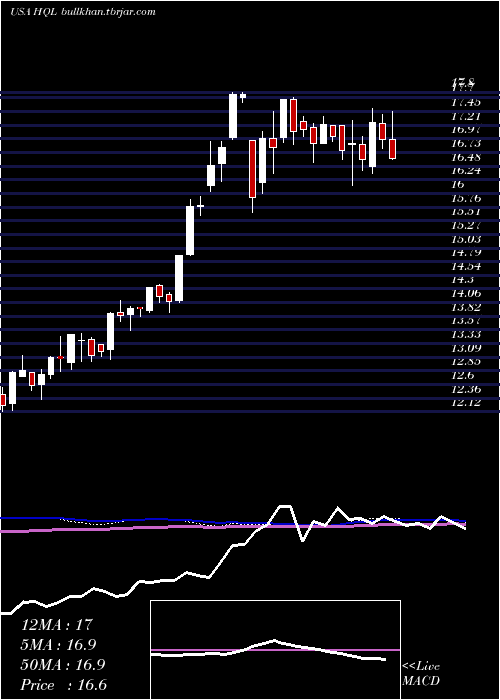Screen dimensions: 500x700
Task: Pick the 12.6 price axis label
Action: 462,375
